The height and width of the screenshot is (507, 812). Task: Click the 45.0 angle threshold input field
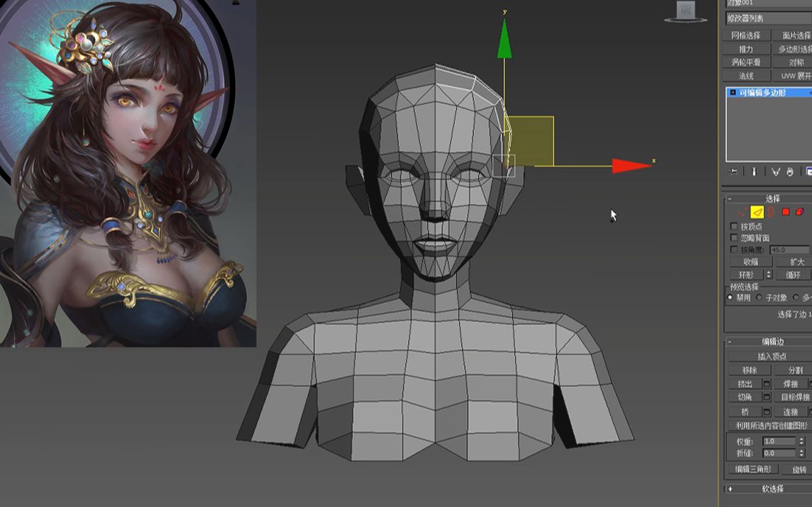pyautogui.click(x=786, y=250)
